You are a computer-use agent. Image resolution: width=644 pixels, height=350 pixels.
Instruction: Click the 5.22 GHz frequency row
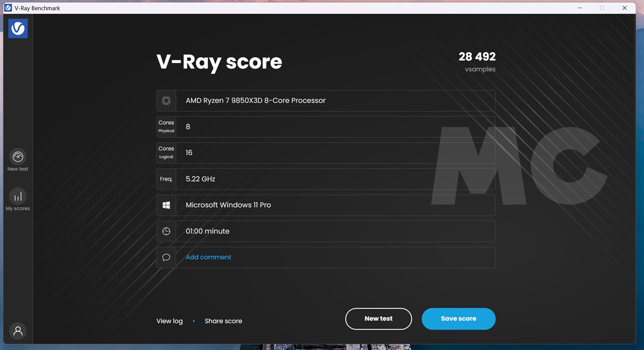click(x=335, y=179)
